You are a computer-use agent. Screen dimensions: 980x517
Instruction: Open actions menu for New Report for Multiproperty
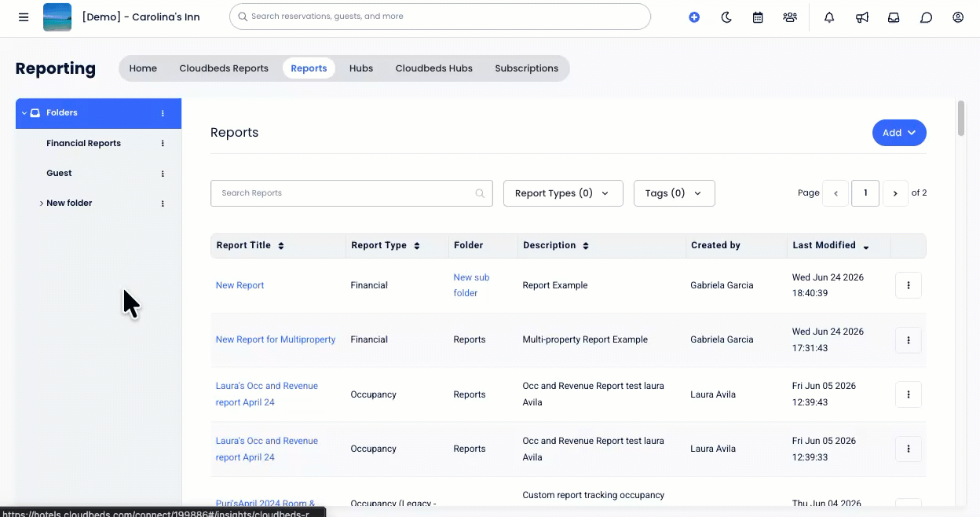[909, 340]
